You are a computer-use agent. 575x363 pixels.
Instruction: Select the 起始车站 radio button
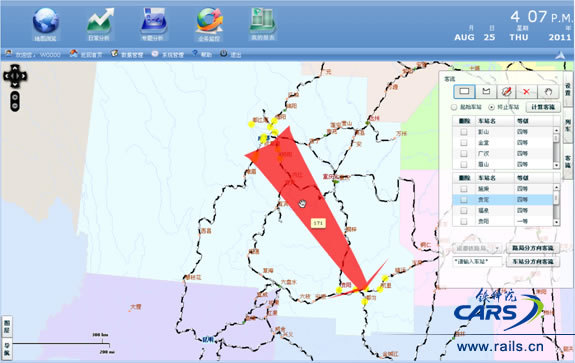pyautogui.click(x=454, y=107)
